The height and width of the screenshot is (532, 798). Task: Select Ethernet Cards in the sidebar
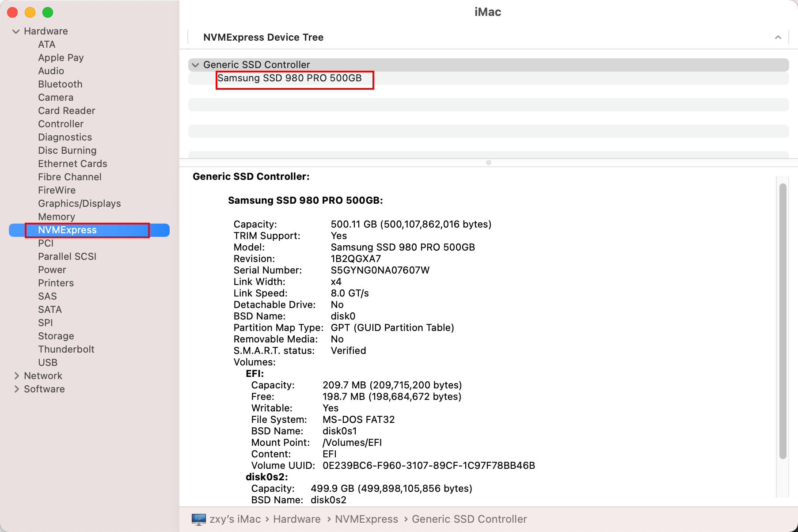pos(72,163)
